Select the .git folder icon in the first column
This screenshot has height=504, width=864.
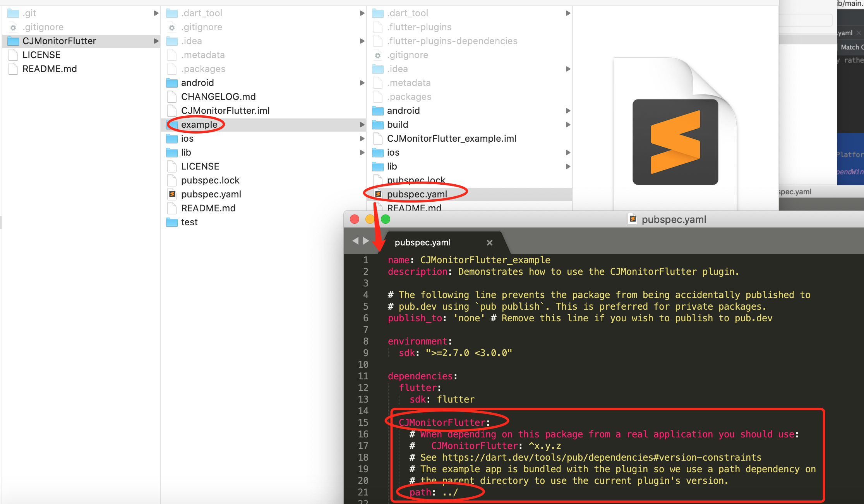click(x=13, y=13)
